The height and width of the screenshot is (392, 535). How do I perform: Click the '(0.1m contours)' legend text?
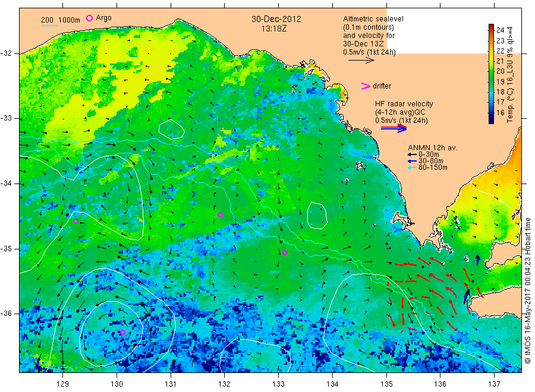pos(369,27)
